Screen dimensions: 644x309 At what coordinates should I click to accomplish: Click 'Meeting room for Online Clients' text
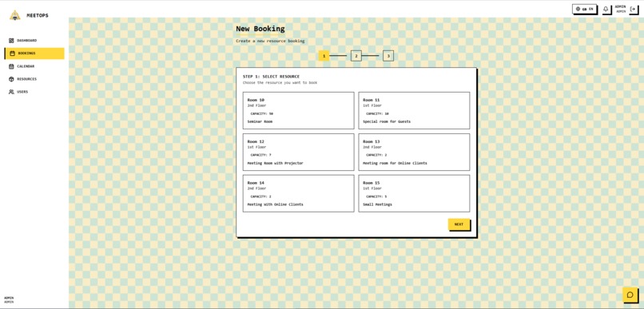pos(395,164)
